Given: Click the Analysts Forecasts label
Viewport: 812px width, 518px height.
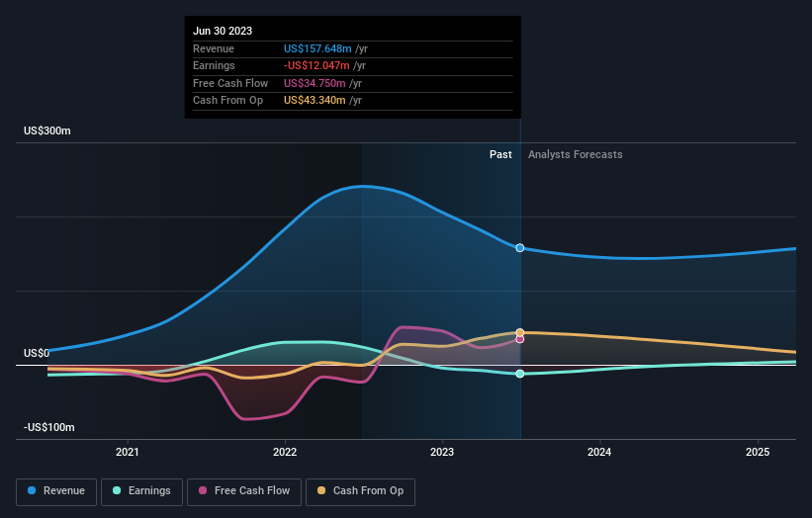Looking at the screenshot, I should [x=576, y=155].
